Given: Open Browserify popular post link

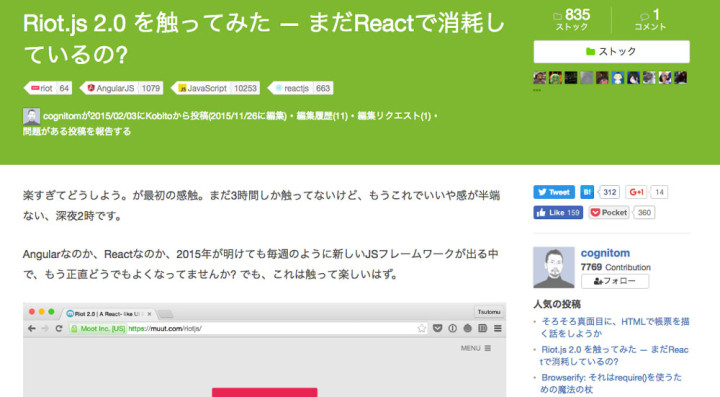Looking at the screenshot, I should (611, 383).
